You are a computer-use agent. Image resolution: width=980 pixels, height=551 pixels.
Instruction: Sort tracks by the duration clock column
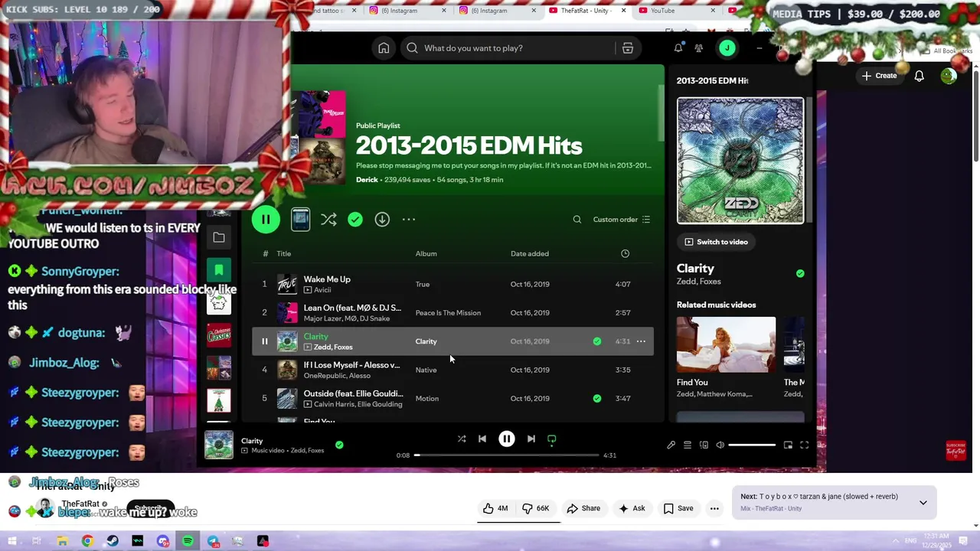(625, 253)
